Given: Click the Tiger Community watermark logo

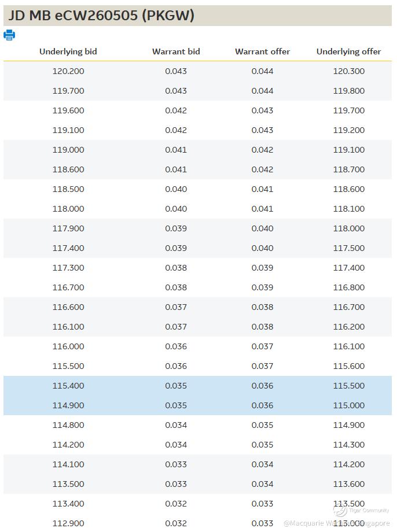Looking at the screenshot, I should coord(340,511).
